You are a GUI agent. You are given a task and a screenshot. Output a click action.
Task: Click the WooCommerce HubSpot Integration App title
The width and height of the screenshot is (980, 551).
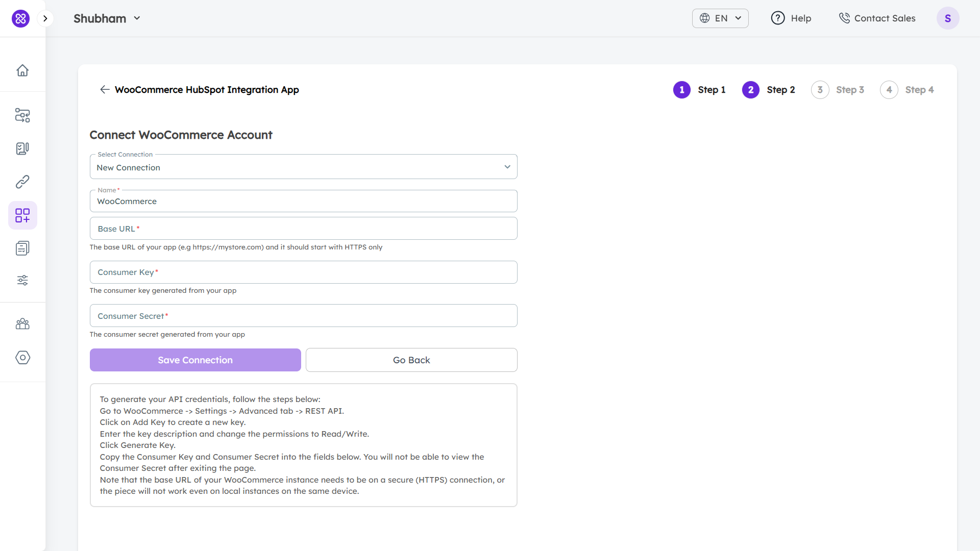coord(207,90)
